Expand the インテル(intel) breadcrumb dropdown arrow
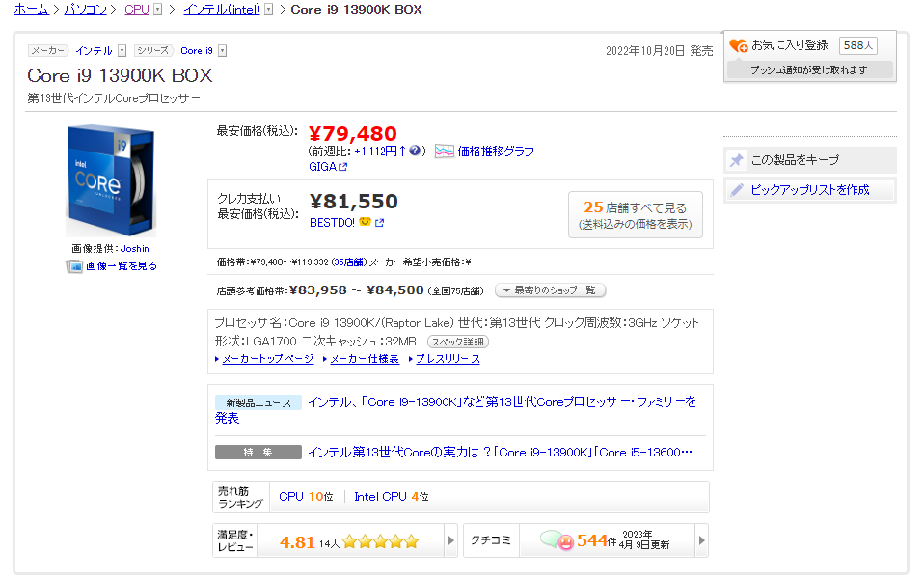The height and width of the screenshot is (580, 924). (269, 10)
